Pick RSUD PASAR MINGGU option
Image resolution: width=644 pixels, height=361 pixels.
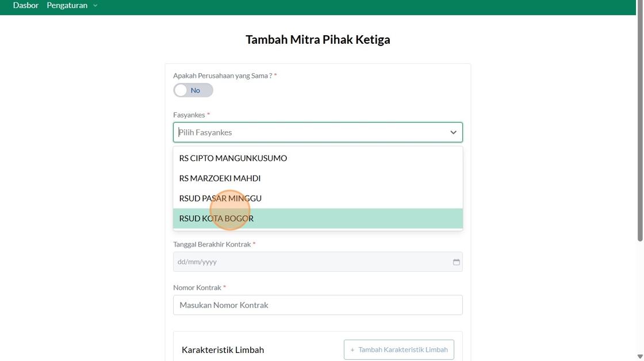click(220, 199)
